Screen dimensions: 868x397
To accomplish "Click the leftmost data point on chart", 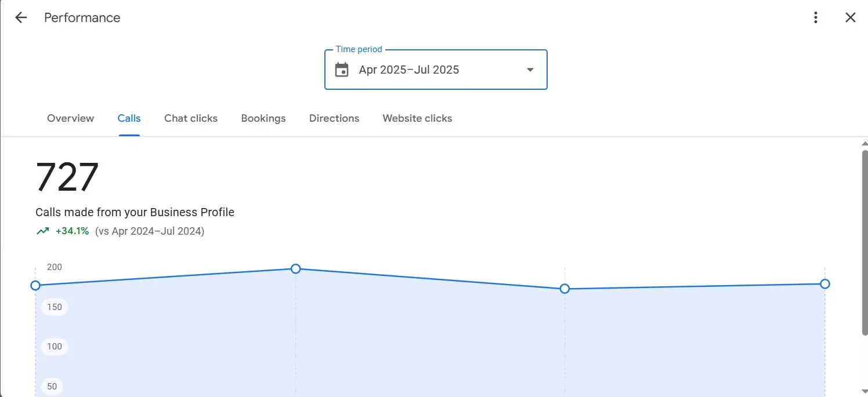I will point(35,285).
